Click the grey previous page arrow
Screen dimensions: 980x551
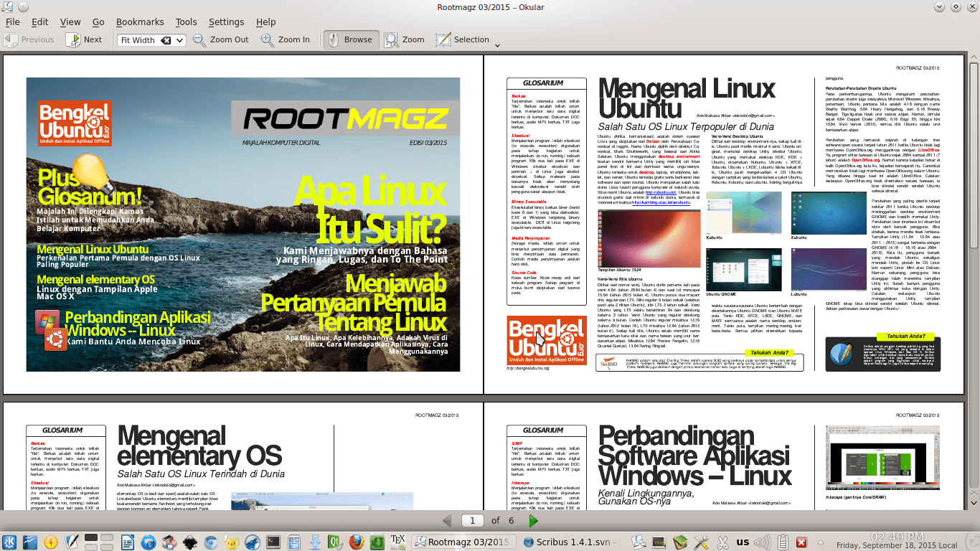[447, 521]
